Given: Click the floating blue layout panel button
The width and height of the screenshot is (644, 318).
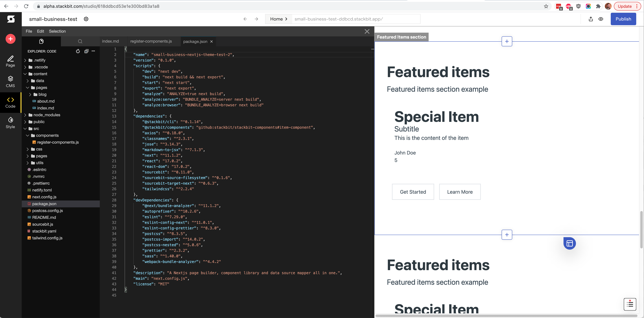Looking at the screenshot, I should tap(569, 243).
